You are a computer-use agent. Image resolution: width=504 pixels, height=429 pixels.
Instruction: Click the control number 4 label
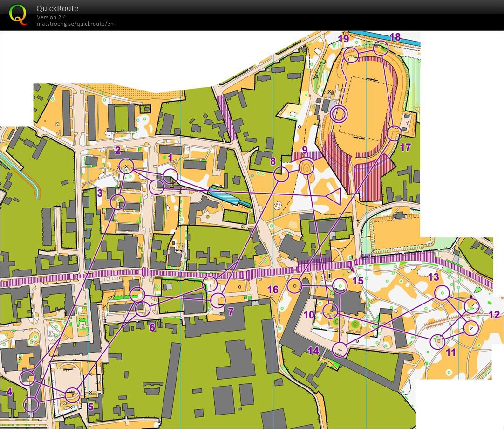(10, 392)
